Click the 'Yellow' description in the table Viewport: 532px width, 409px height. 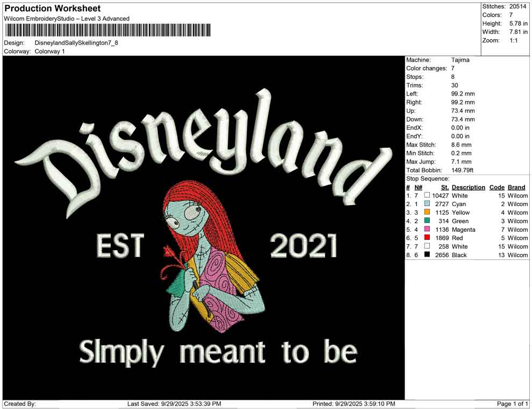coord(461,213)
